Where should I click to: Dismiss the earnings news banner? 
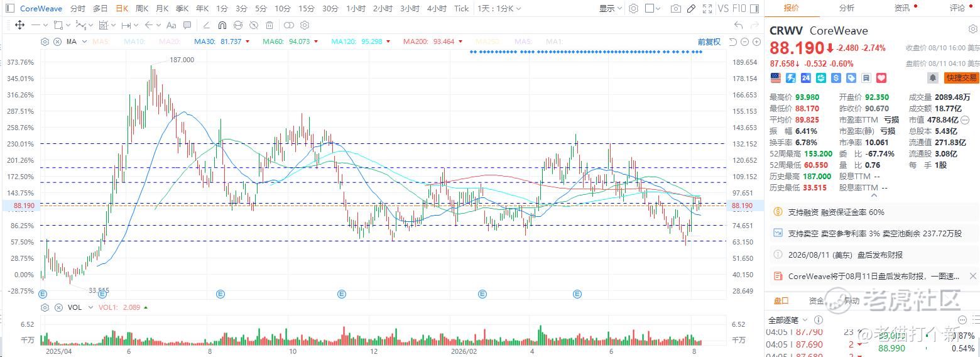click(973, 276)
